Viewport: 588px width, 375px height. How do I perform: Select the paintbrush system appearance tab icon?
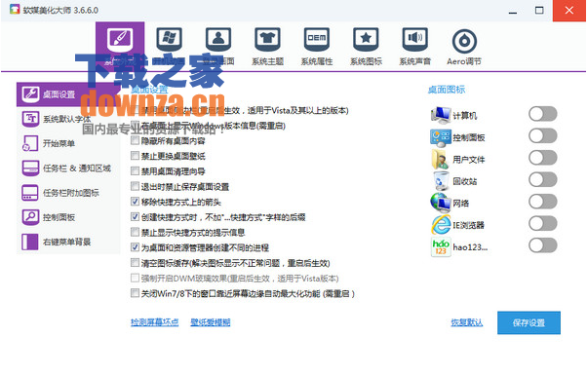pyautogui.click(x=120, y=39)
